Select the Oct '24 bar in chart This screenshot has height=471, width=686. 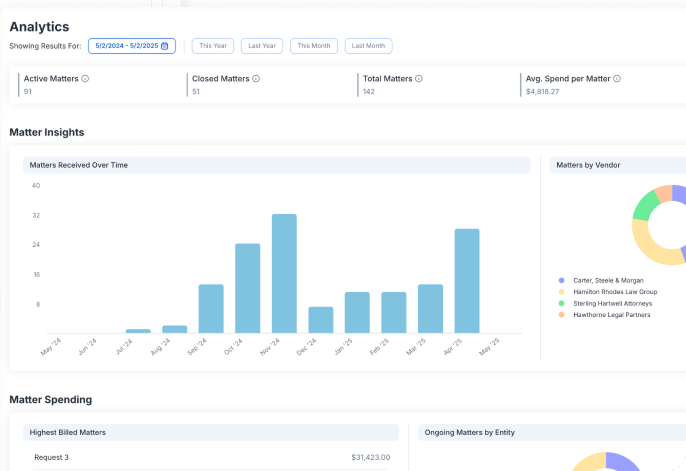pos(248,288)
